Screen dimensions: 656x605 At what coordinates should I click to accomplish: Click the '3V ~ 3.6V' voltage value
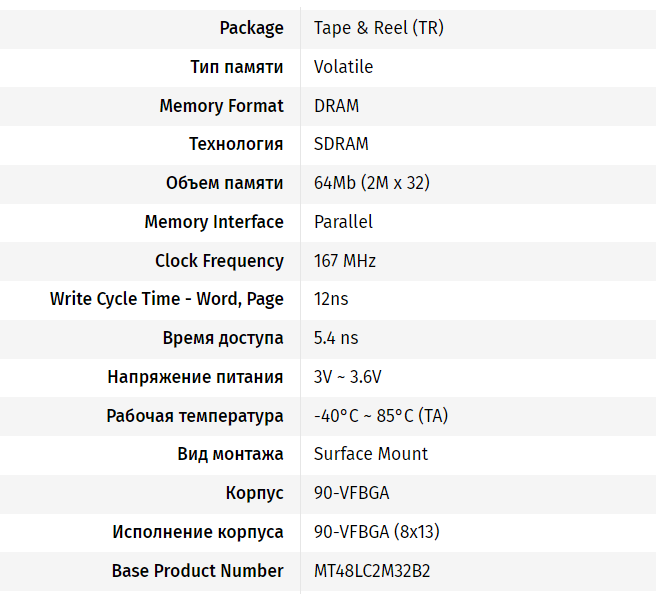[347, 377]
